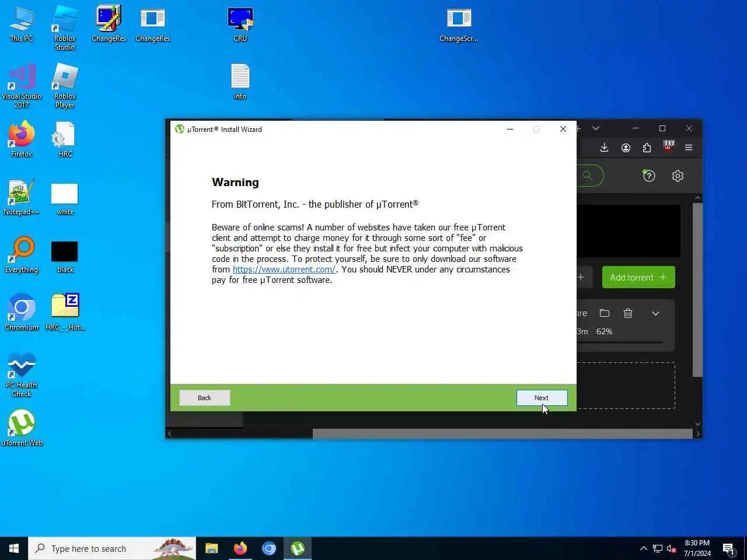The width and height of the screenshot is (747, 560).
Task: Select Visual Studio 2017 shortcut
Action: click(22, 86)
